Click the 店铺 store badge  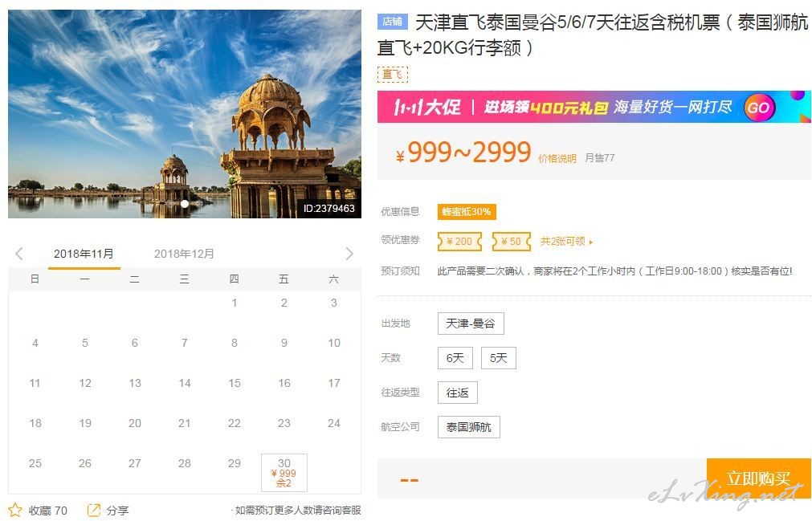coord(393,21)
